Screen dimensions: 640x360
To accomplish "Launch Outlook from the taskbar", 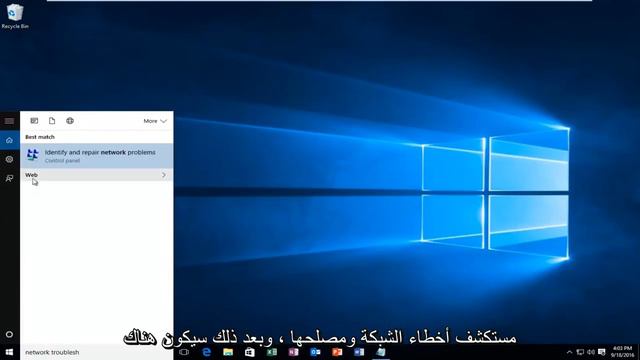I will 315,352.
